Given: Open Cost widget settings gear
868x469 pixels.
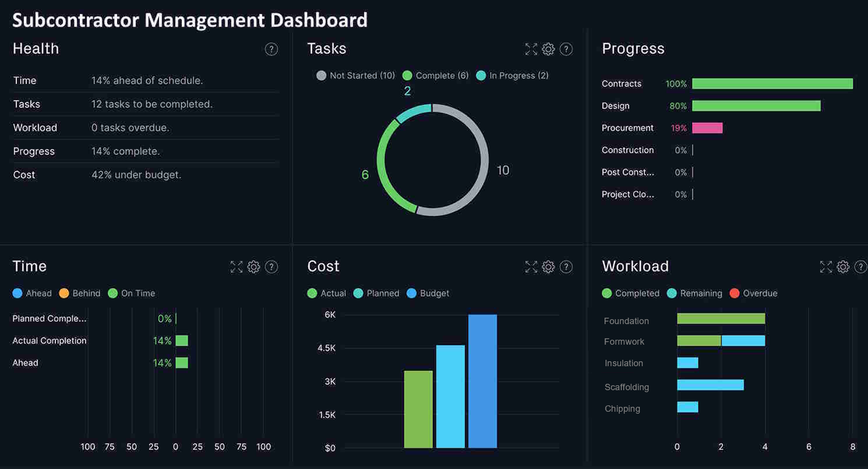Looking at the screenshot, I should [x=548, y=267].
